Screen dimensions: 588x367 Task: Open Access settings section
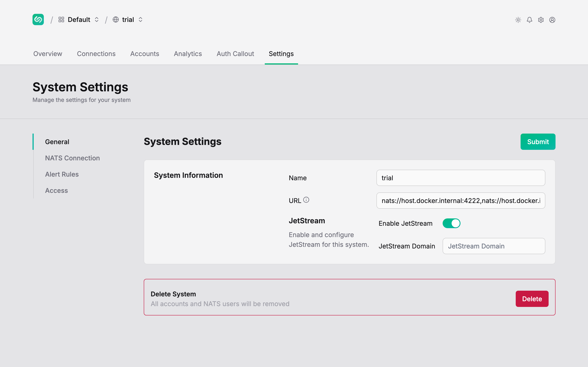[56, 191]
